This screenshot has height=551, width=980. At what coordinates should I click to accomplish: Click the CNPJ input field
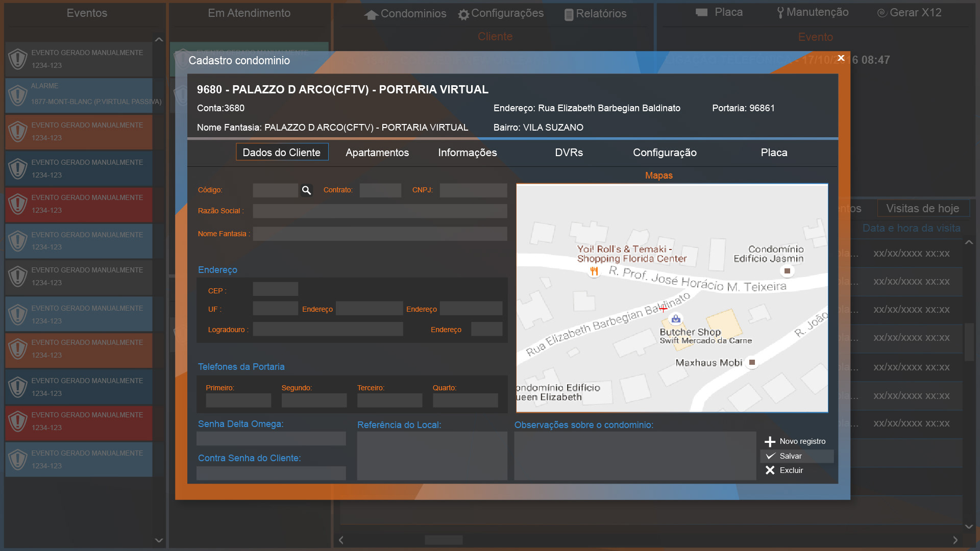474,190
